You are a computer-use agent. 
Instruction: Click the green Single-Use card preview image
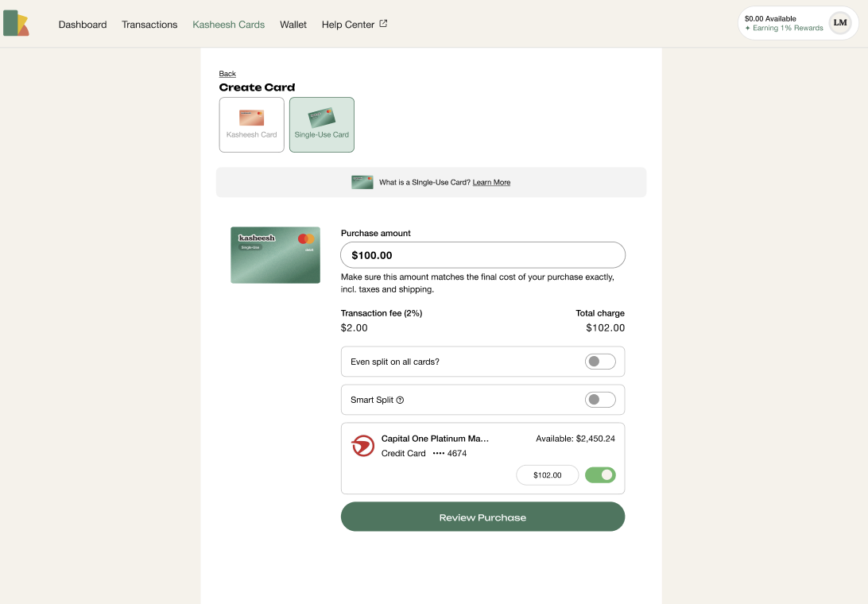click(275, 255)
